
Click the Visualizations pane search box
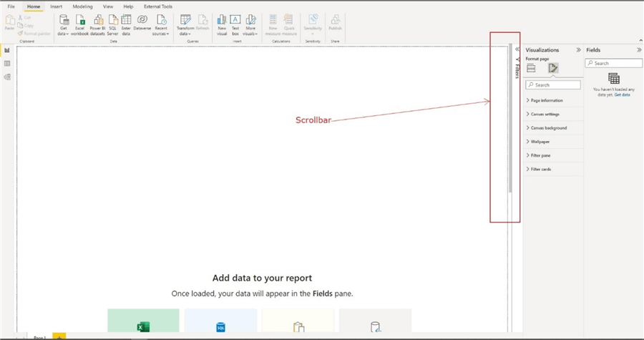click(553, 85)
